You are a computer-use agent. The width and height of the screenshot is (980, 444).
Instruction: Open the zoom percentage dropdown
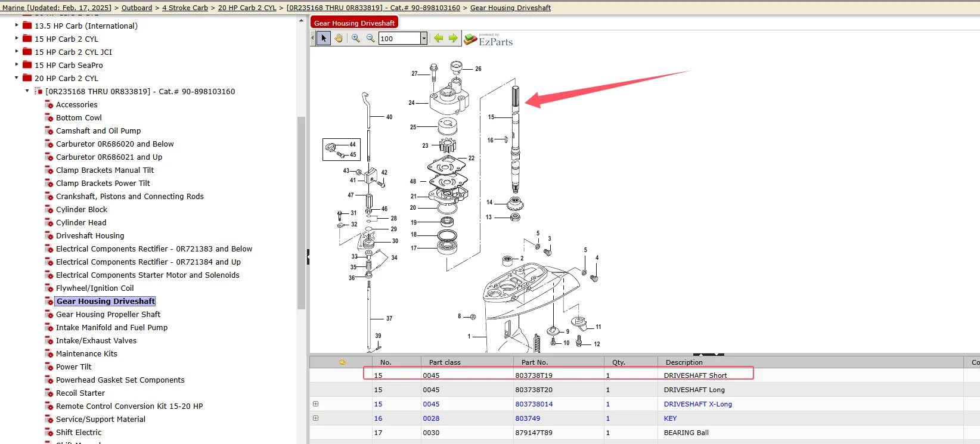424,38
